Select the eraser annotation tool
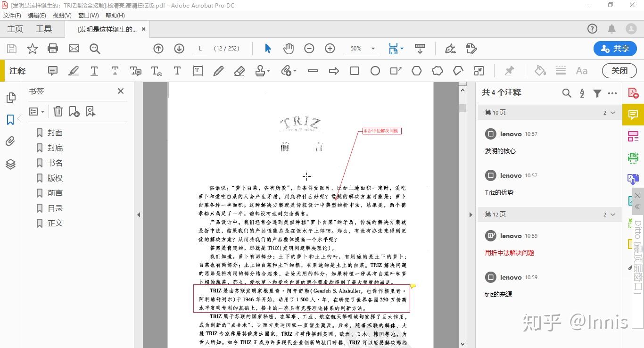Viewport: 644px width, 348px height. click(239, 71)
